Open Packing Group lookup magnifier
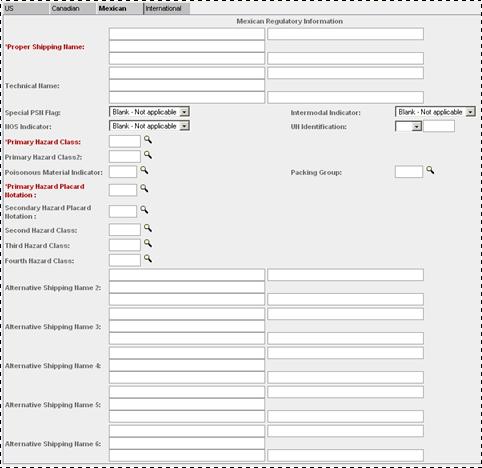 coord(430,170)
